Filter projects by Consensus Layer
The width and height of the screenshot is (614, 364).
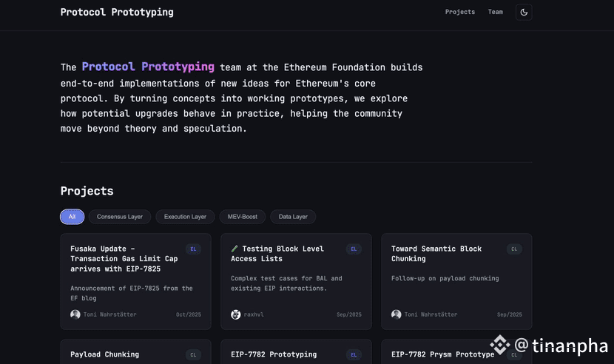tap(120, 217)
